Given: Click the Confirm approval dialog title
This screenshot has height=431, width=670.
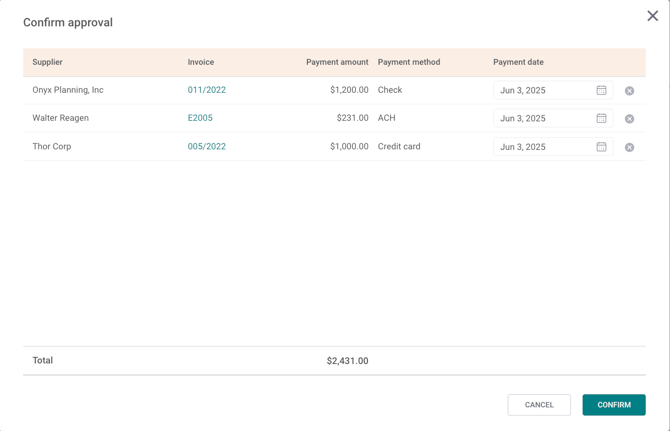Looking at the screenshot, I should (68, 22).
